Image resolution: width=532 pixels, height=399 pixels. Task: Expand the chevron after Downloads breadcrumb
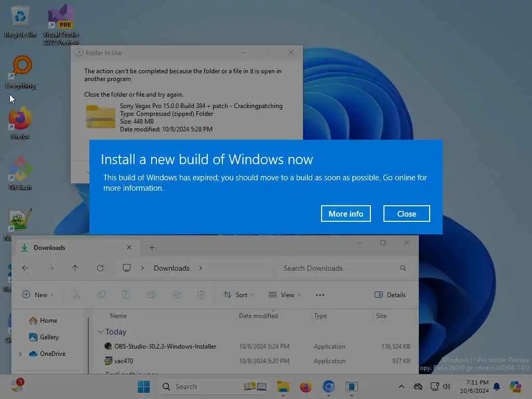tap(201, 268)
